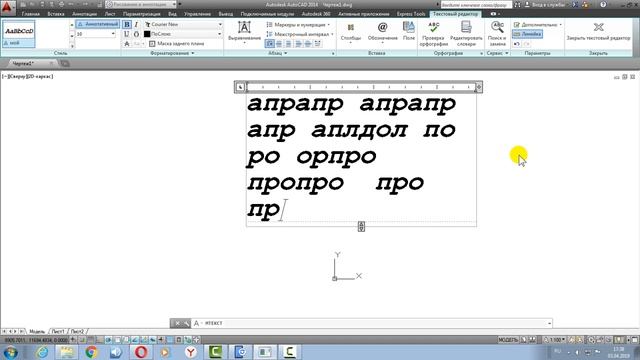Open the Express Tools ribbon tab

click(x=411, y=14)
